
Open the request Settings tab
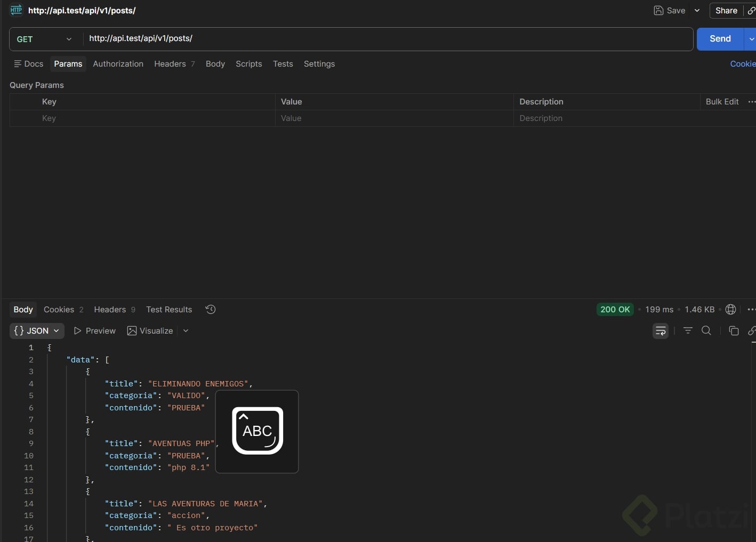coord(319,64)
